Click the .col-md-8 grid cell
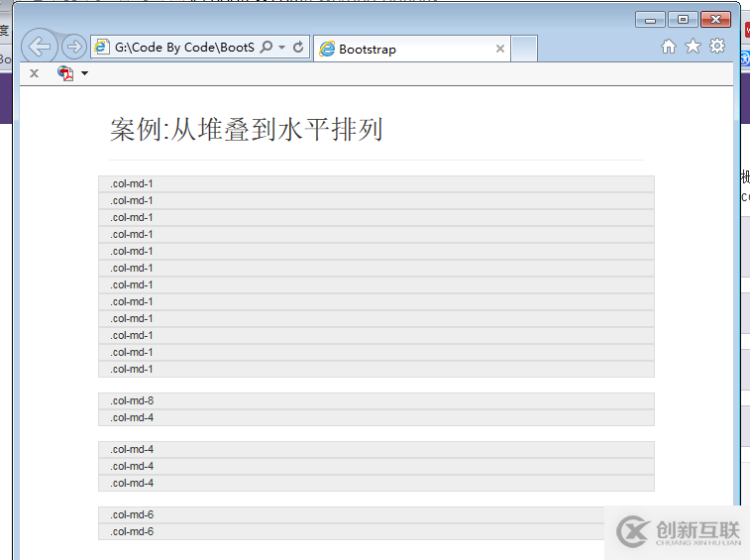 376,401
